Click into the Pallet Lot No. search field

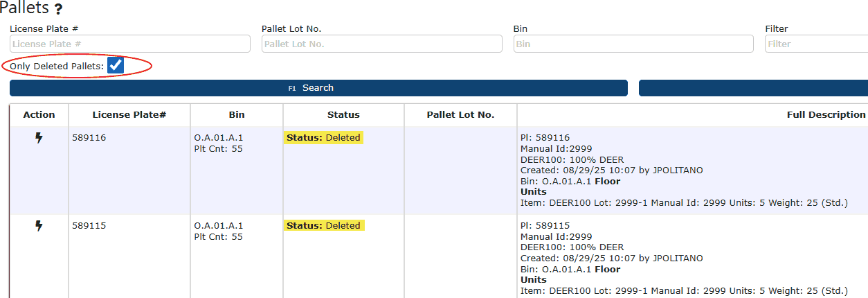tap(381, 44)
